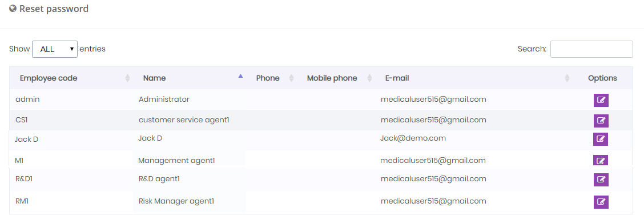The width and height of the screenshot is (644, 219).
Task: Click the Risk Manager agent1 name
Action: tap(176, 201)
